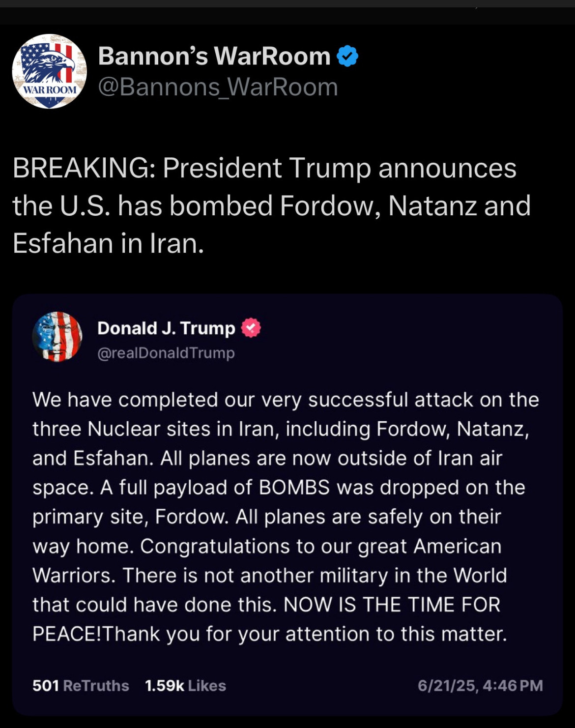The image size is (575, 728).
Task: Click the word Fordow in the headline text
Action: pyautogui.click(x=330, y=205)
